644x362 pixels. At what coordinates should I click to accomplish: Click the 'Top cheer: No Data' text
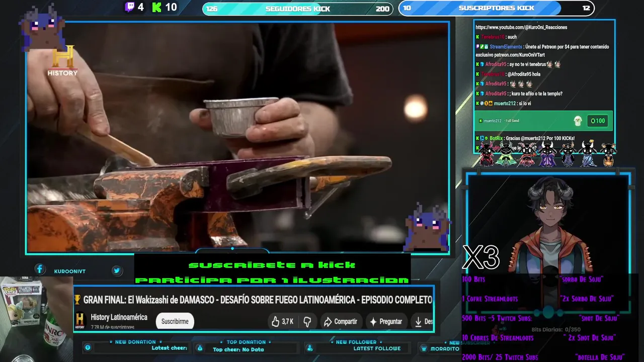(238, 349)
